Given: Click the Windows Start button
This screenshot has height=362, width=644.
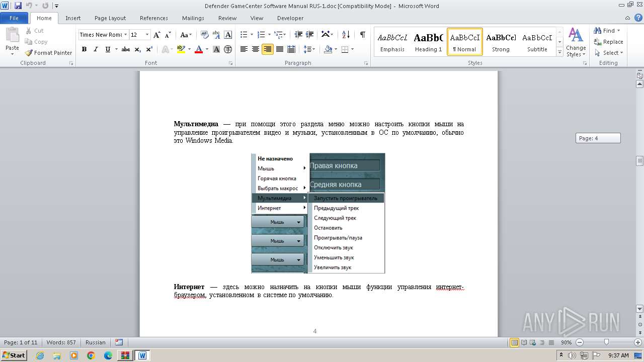Looking at the screenshot, I should click(14, 355).
